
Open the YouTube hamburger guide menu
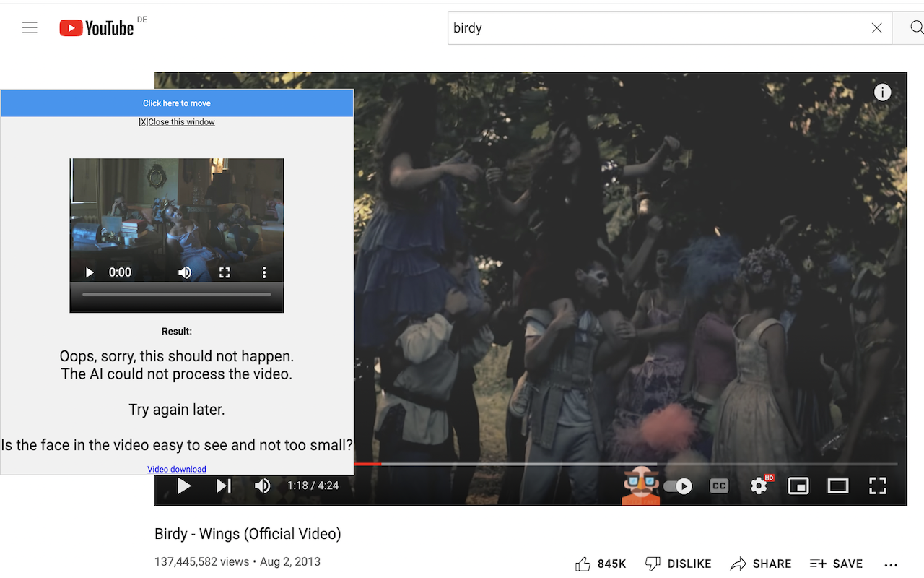click(30, 28)
